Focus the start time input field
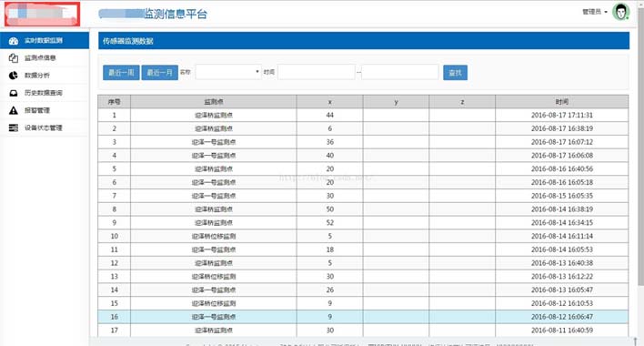The image size is (644, 346). click(x=317, y=72)
